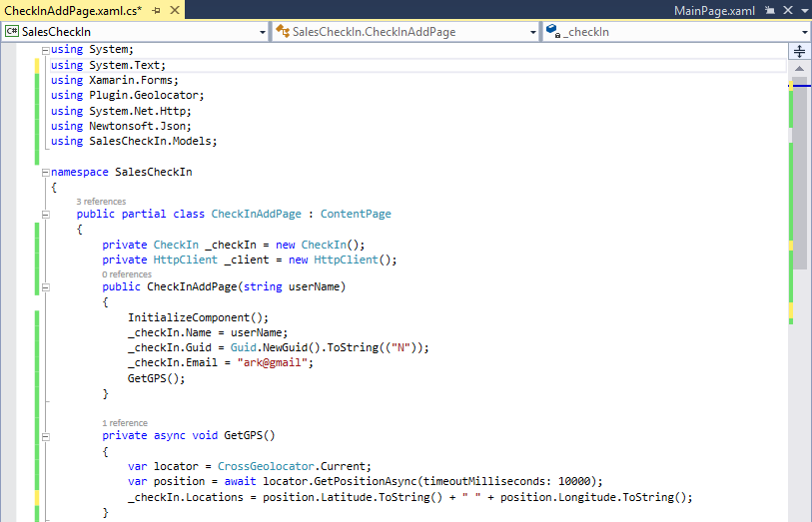
Task: Open the tab overflow dropdown arrow
Action: 805,11
